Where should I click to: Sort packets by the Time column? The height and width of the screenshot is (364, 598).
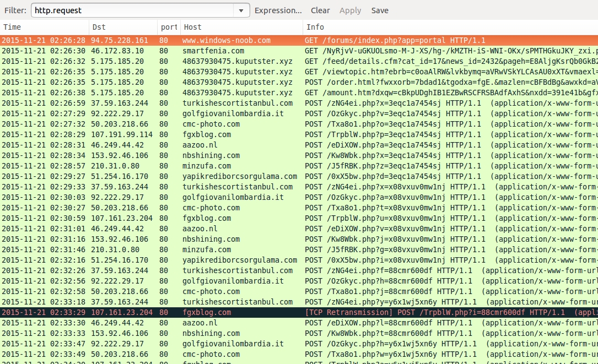coord(44,27)
